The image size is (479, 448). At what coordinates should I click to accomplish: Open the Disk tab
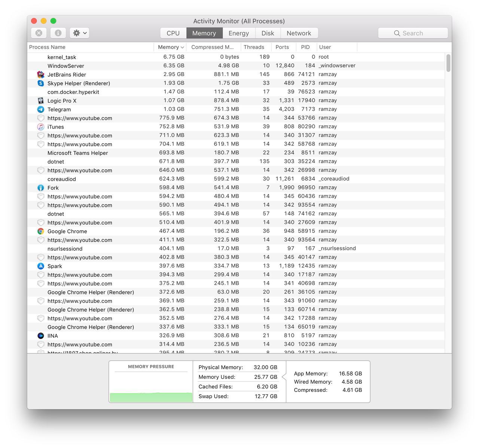click(268, 33)
